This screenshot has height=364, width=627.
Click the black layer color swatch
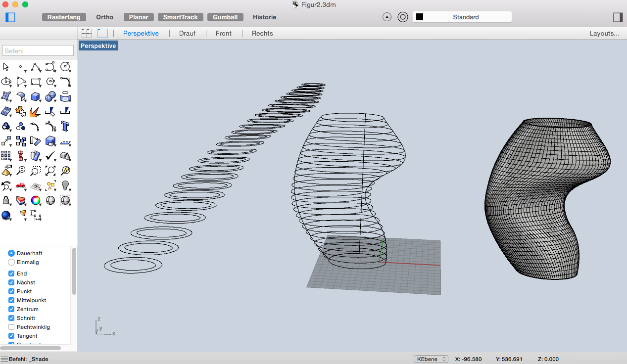420,17
